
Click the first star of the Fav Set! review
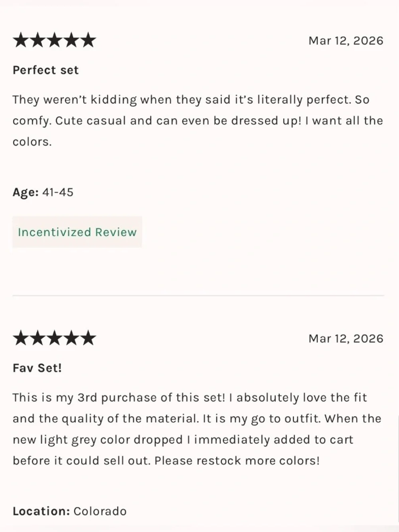[20, 338]
